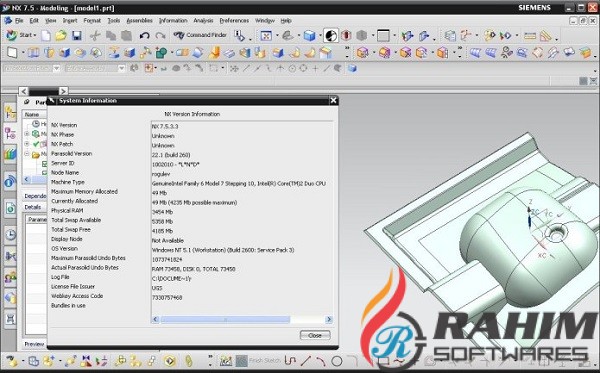Expand the Fit view dropdown arrow
The height and width of the screenshot is (373, 600).
(x=277, y=36)
